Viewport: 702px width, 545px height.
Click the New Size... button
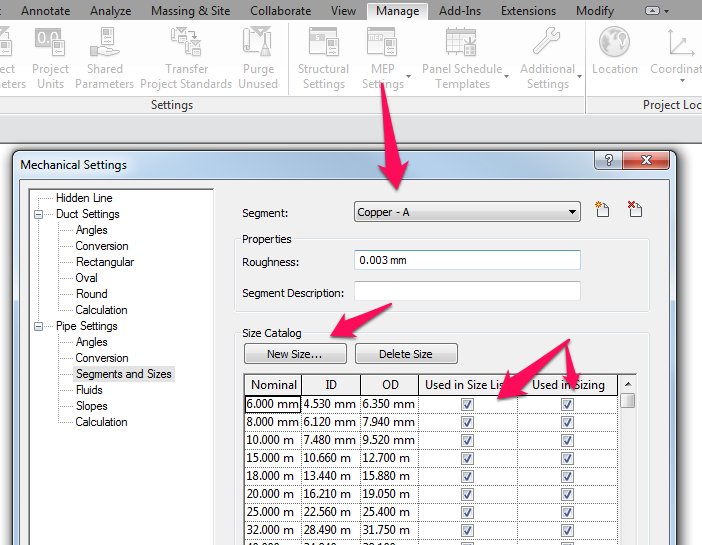[x=295, y=354]
